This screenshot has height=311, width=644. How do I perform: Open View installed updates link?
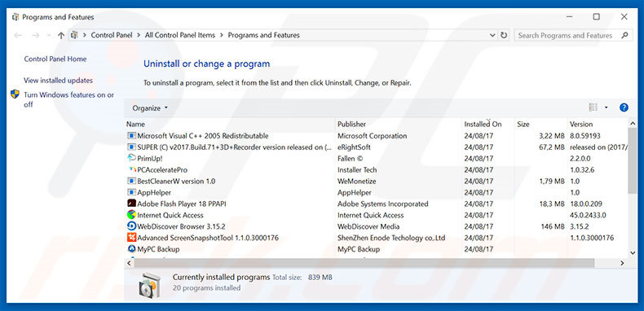click(x=58, y=81)
